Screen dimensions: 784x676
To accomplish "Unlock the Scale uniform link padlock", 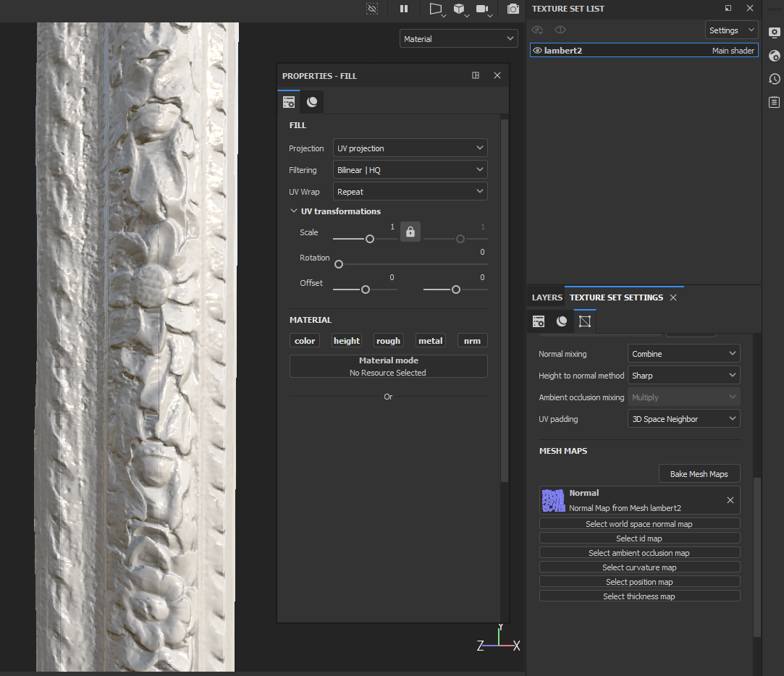I will click(410, 231).
